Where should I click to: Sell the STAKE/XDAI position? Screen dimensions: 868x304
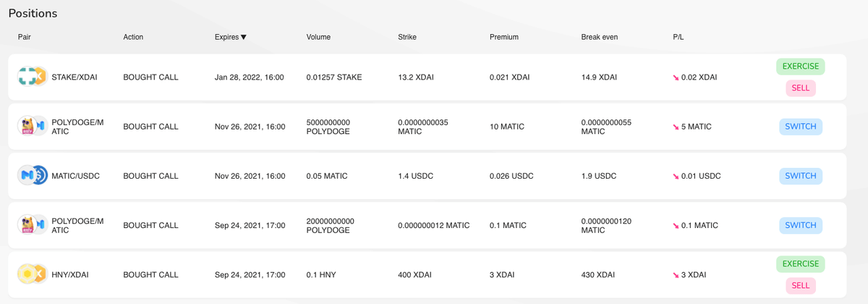(x=801, y=88)
